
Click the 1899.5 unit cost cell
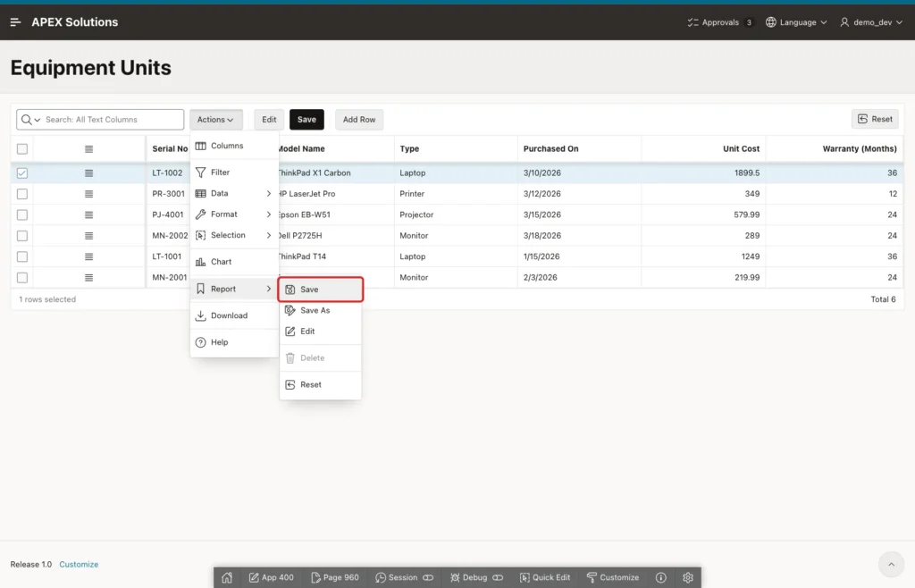click(703, 172)
